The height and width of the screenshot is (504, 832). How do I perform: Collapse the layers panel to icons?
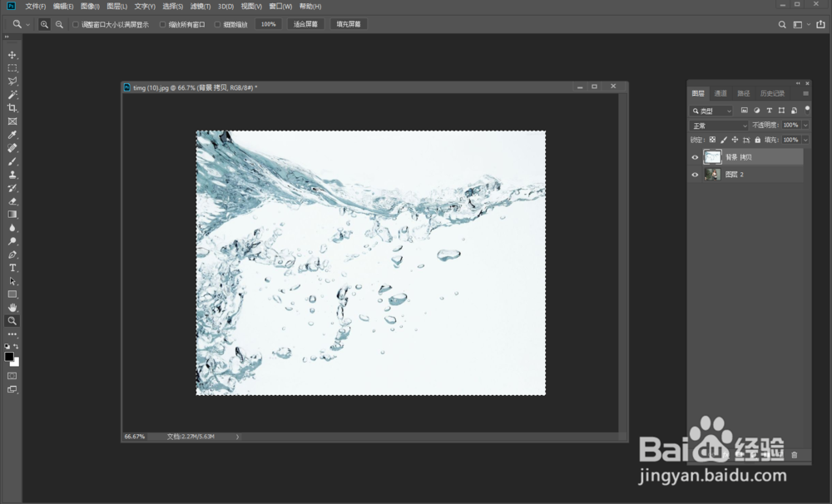(798, 83)
